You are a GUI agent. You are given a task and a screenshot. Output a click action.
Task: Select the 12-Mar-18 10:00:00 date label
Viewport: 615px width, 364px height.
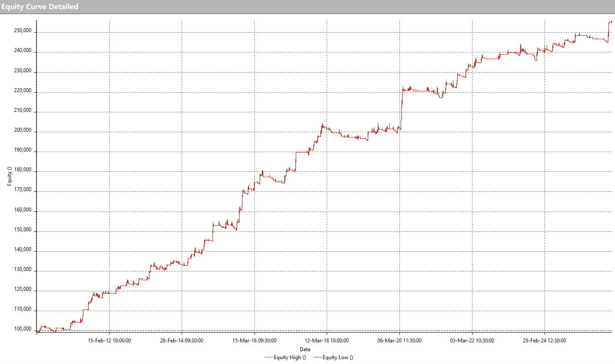pos(327,340)
